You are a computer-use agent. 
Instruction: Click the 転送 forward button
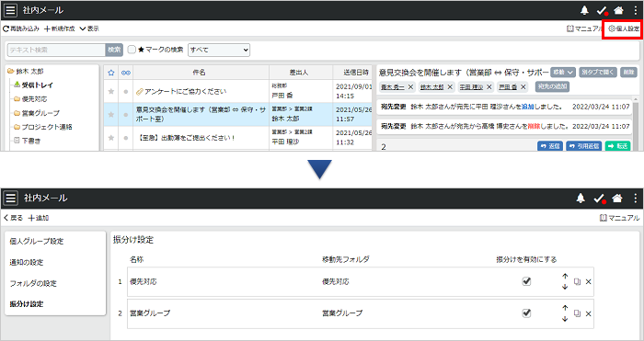(617, 146)
